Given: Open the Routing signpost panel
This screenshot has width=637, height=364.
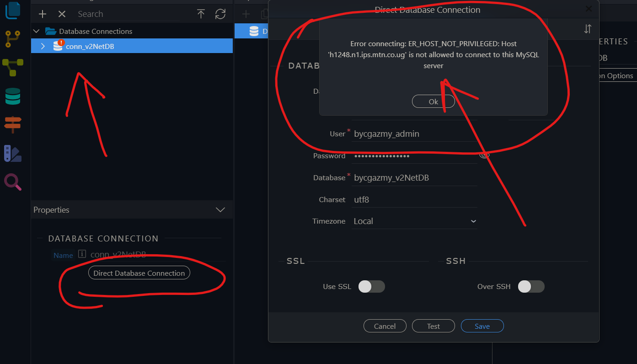Looking at the screenshot, I should tap(12, 124).
